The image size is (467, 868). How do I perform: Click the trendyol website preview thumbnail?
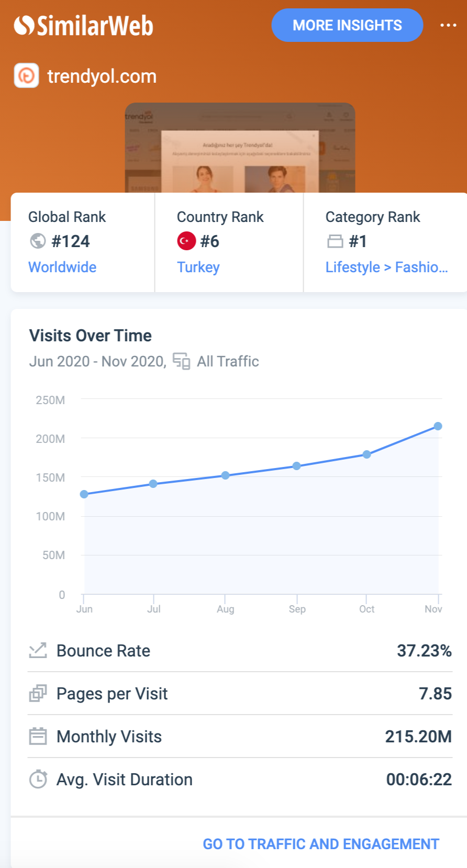point(240,148)
